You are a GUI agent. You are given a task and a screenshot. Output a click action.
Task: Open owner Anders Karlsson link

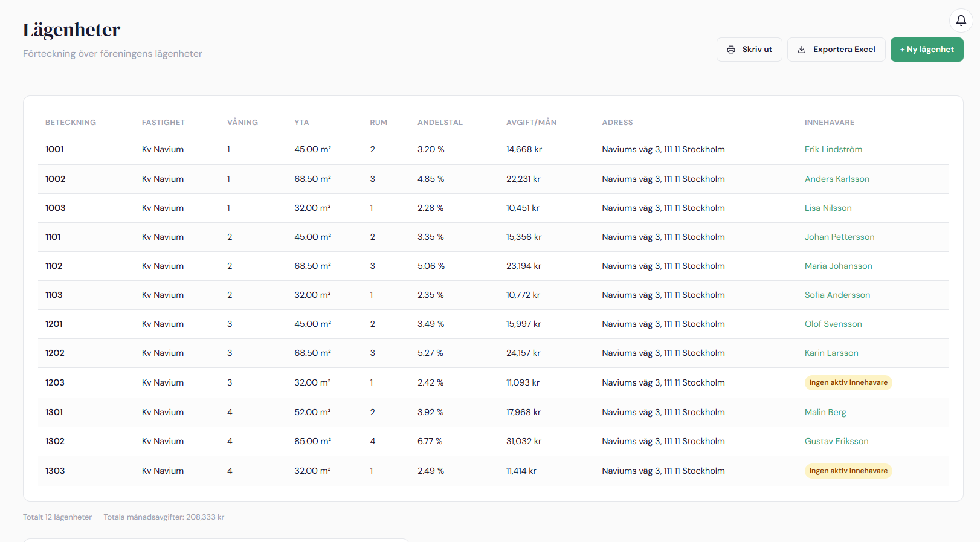click(836, 179)
